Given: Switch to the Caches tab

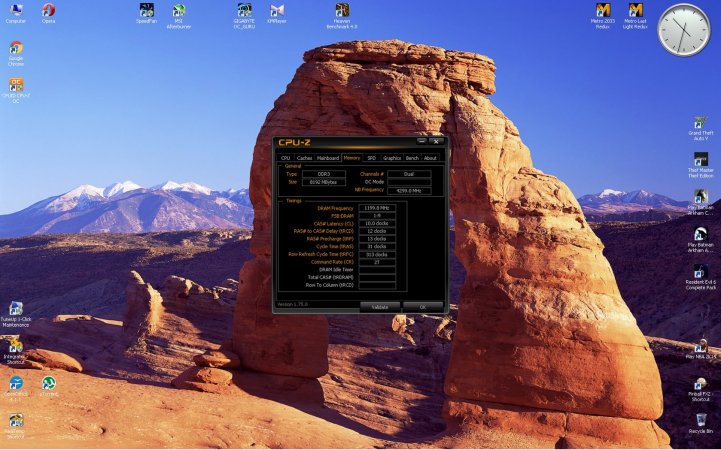Looking at the screenshot, I should (304, 158).
